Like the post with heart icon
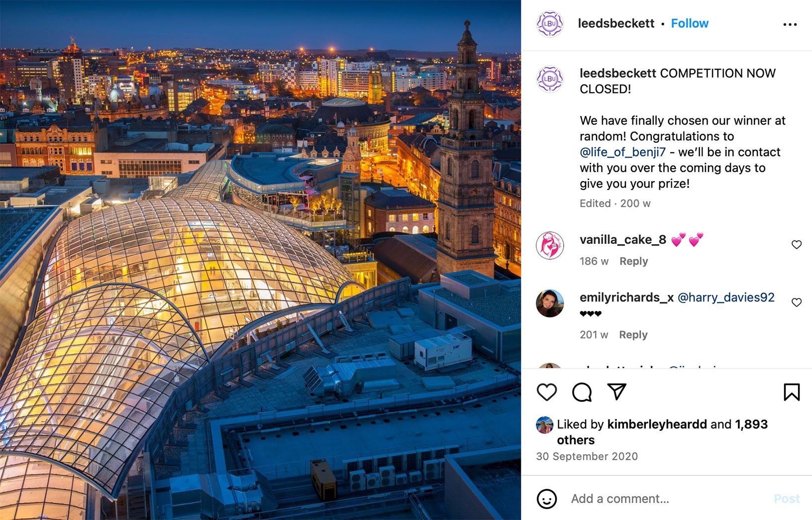The width and height of the screenshot is (812, 520). [x=547, y=392]
